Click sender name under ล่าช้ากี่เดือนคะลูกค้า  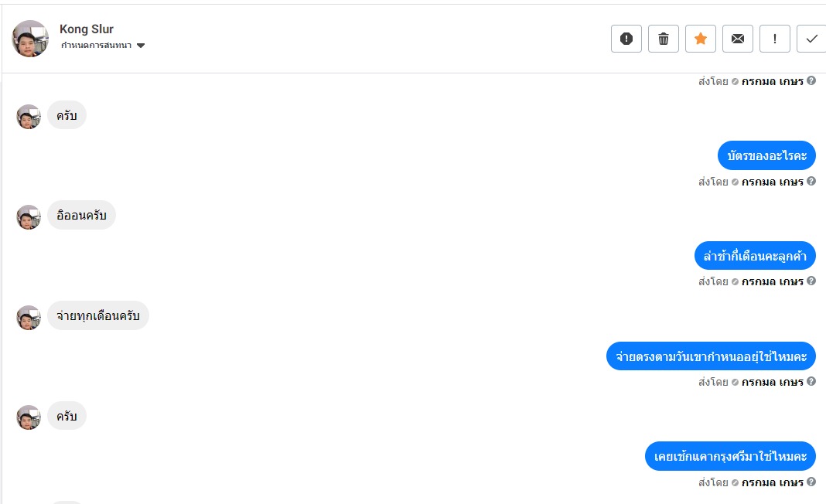click(772, 281)
